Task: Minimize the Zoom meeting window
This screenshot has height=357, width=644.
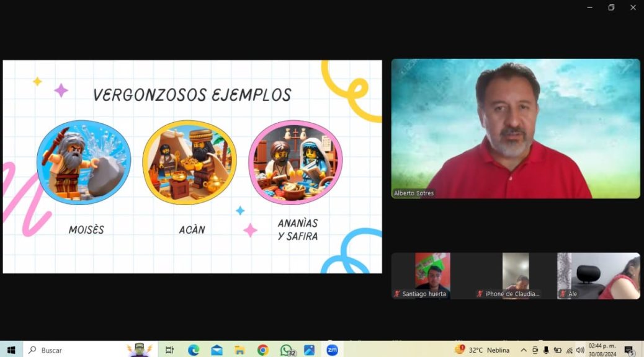Action: pyautogui.click(x=590, y=7)
